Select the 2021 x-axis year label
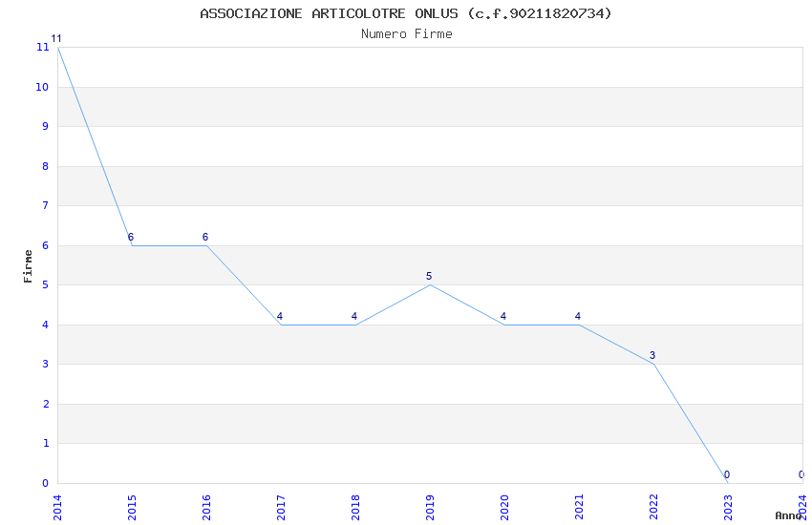Viewport: 812px width, 525px height. 579,508
